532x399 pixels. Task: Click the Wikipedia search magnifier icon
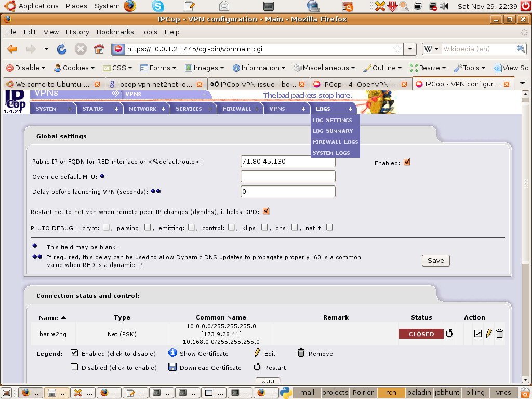coord(521,49)
